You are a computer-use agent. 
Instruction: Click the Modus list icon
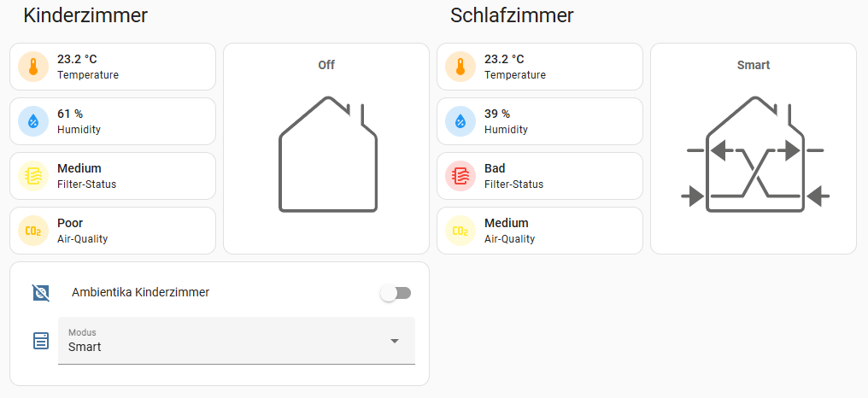[x=41, y=341]
